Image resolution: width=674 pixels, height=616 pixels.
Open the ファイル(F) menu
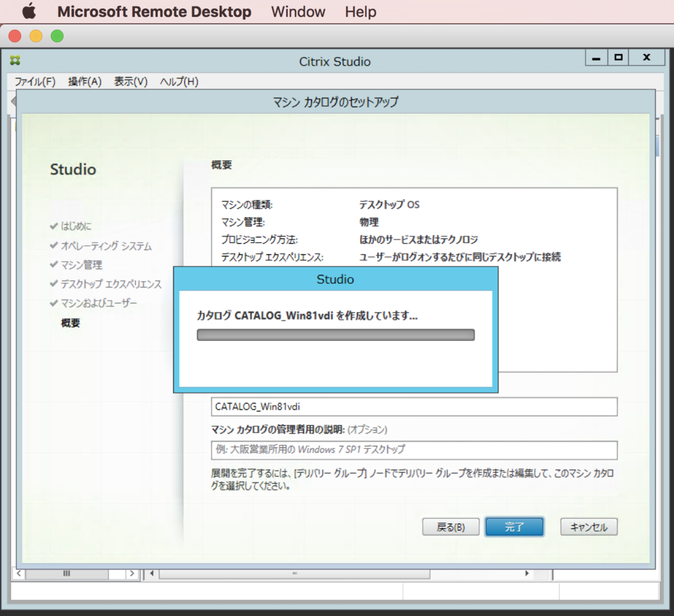(x=36, y=82)
